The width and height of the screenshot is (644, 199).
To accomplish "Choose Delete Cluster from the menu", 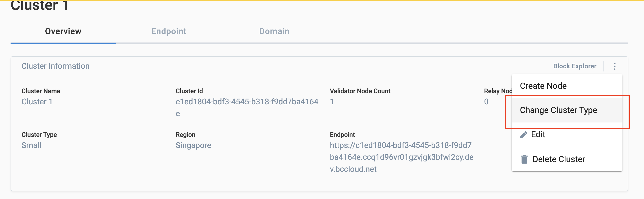I will (x=567, y=159).
